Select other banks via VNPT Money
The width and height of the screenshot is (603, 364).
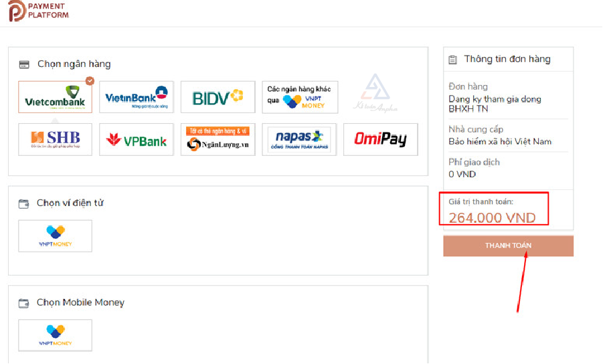click(x=299, y=98)
